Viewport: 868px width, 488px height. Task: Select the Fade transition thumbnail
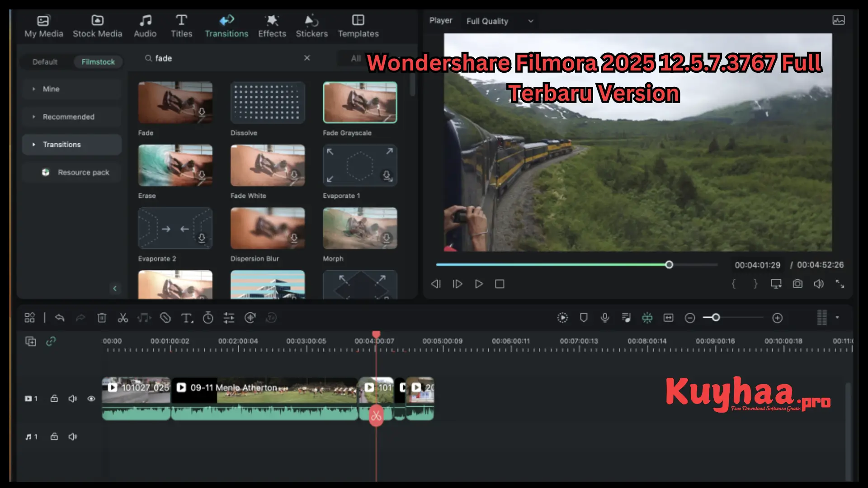click(175, 103)
